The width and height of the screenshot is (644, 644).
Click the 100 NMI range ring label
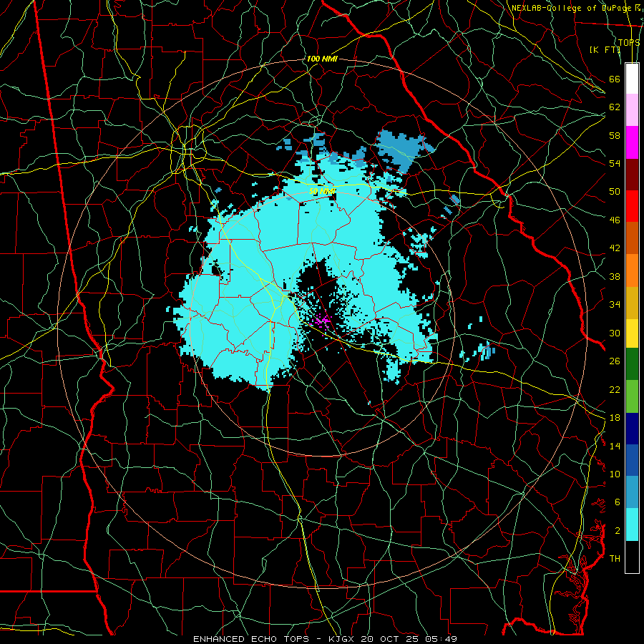tap(322, 59)
